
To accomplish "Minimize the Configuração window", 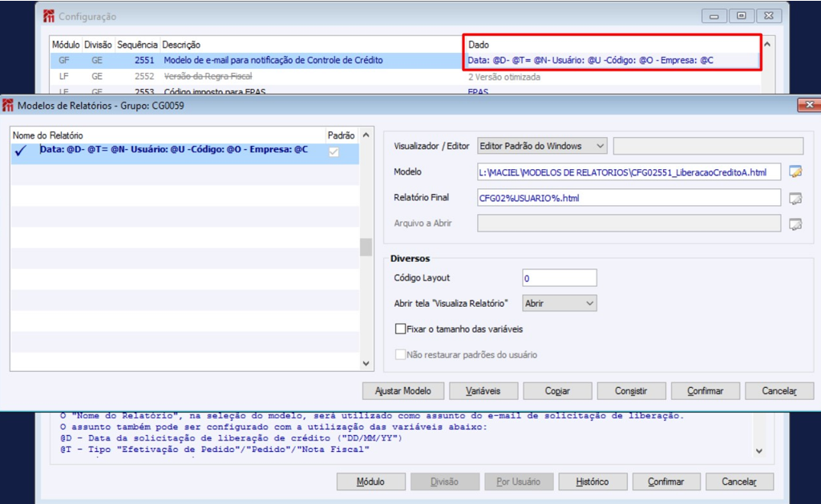I will (714, 16).
